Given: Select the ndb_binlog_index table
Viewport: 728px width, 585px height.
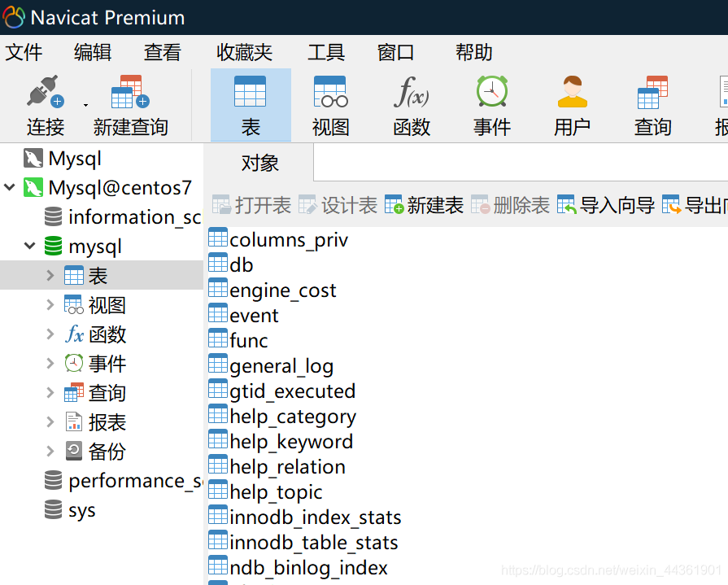Looking at the screenshot, I should [298, 567].
